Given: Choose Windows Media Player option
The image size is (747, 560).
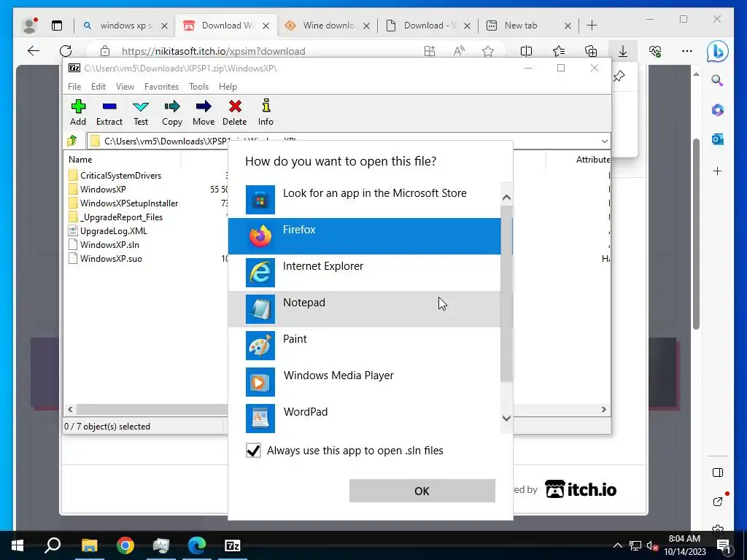Looking at the screenshot, I should point(365,382).
